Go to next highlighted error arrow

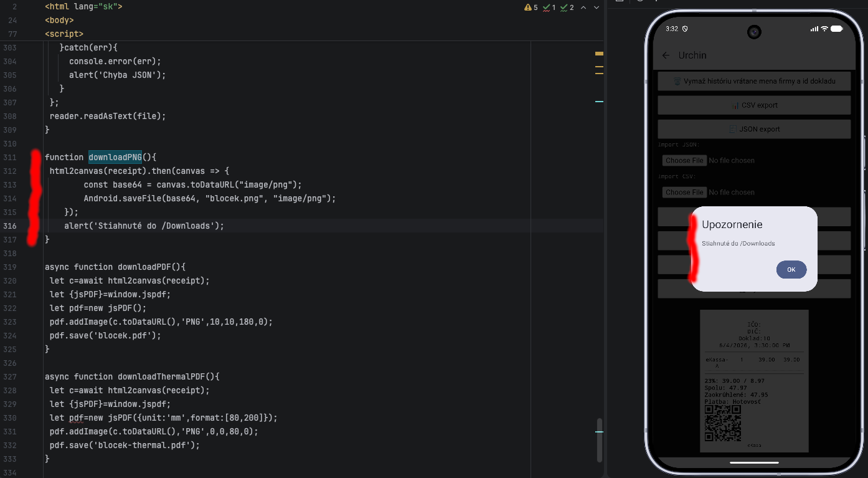(x=597, y=7)
